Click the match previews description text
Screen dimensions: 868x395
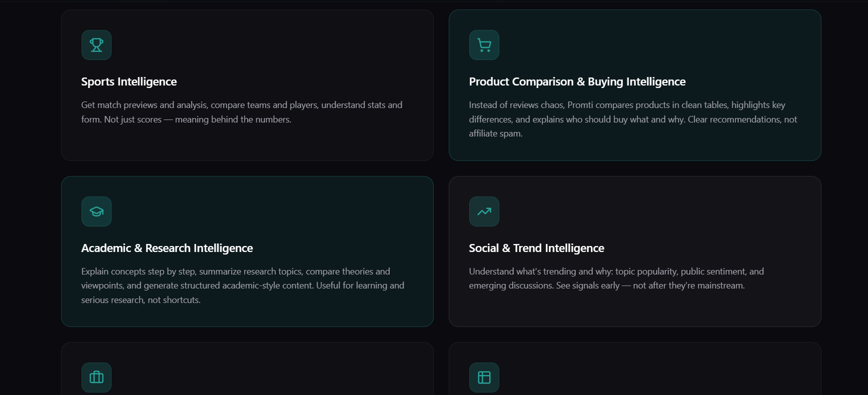click(242, 112)
